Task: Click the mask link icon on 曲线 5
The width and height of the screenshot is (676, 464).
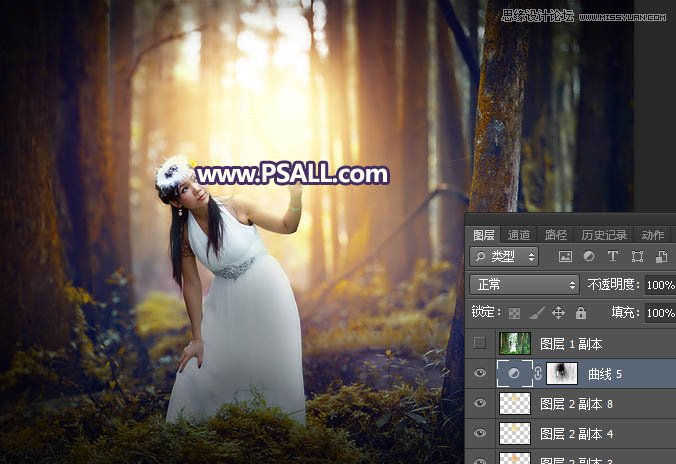Action: click(x=538, y=373)
